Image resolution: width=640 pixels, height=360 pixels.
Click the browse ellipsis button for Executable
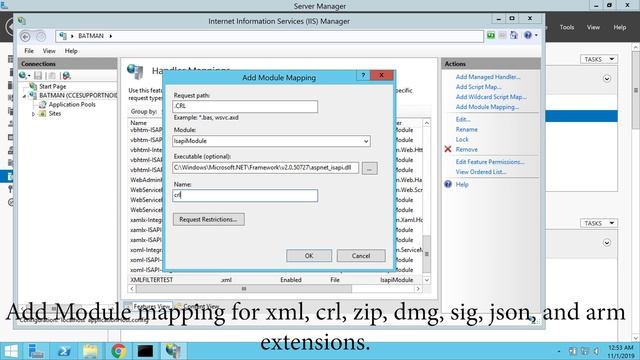(x=369, y=168)
